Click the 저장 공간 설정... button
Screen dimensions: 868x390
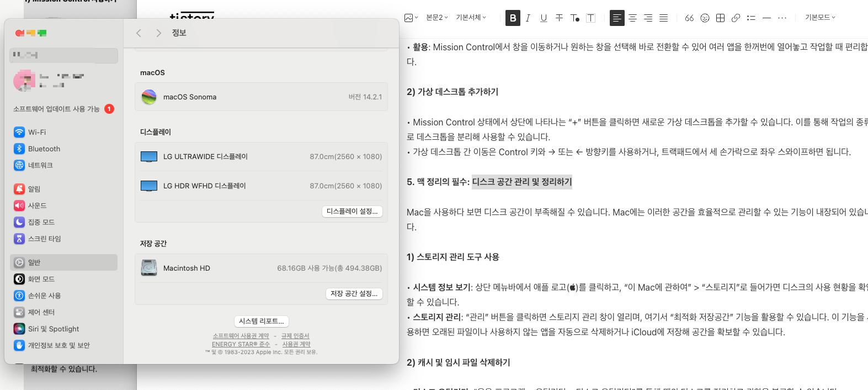tap(354, 294)
